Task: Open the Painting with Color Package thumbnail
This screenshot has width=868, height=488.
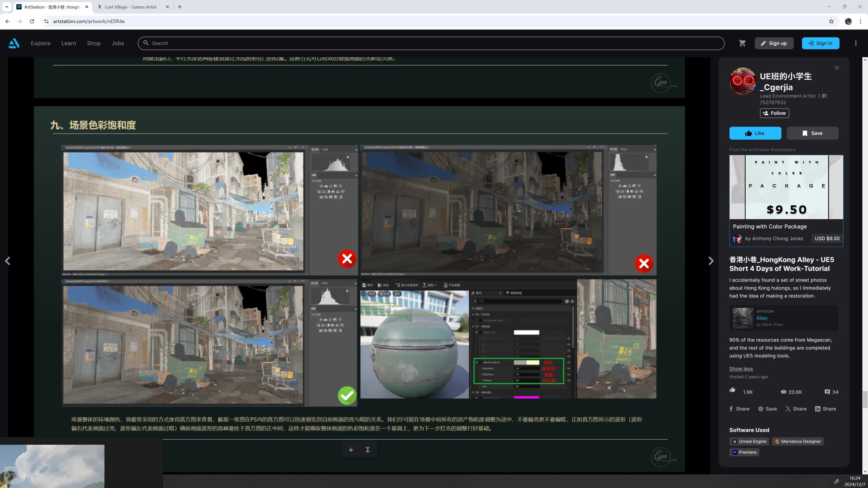Action: [x=786, y=187]
